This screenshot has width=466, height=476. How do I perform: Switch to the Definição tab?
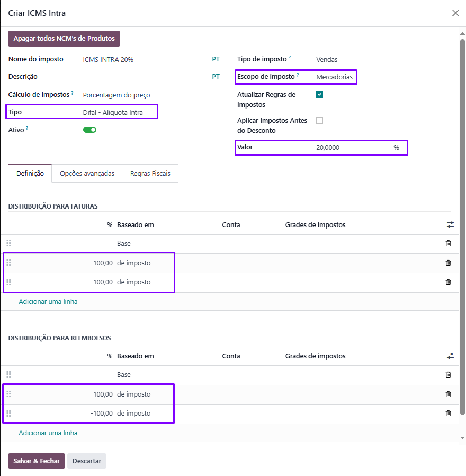coord(30,173)
